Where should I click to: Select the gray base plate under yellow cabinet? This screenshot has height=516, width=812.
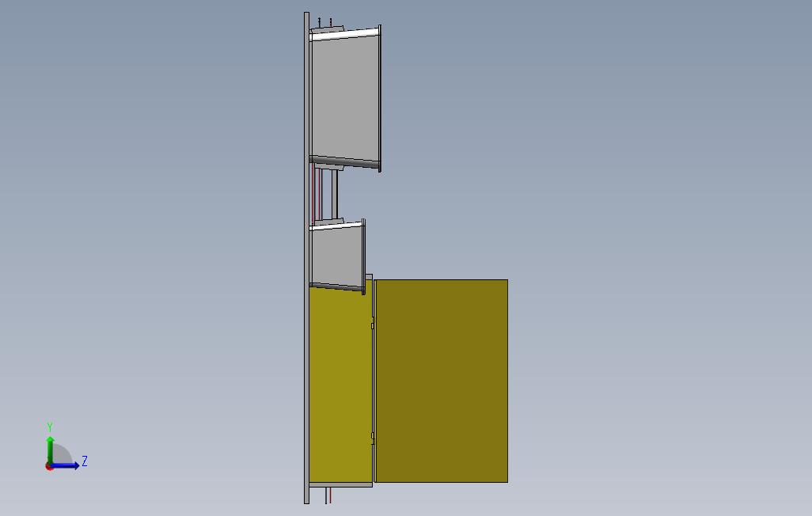click(x=341, y=485)
